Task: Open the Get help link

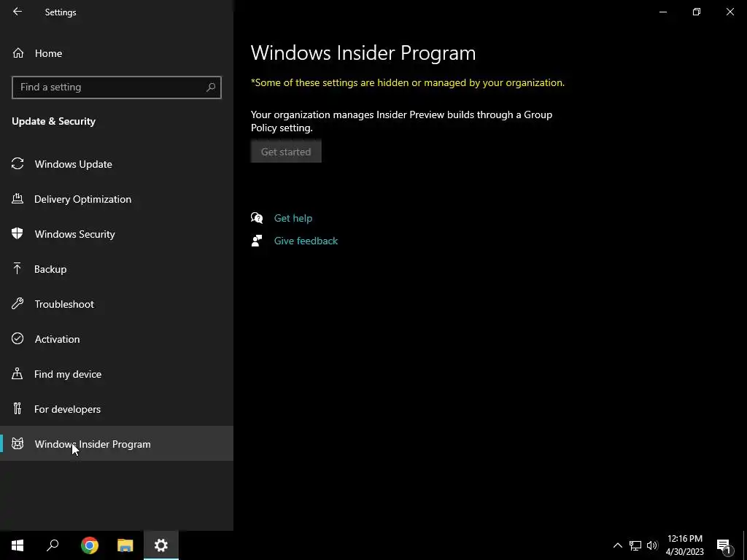Action: pos(293,218)
